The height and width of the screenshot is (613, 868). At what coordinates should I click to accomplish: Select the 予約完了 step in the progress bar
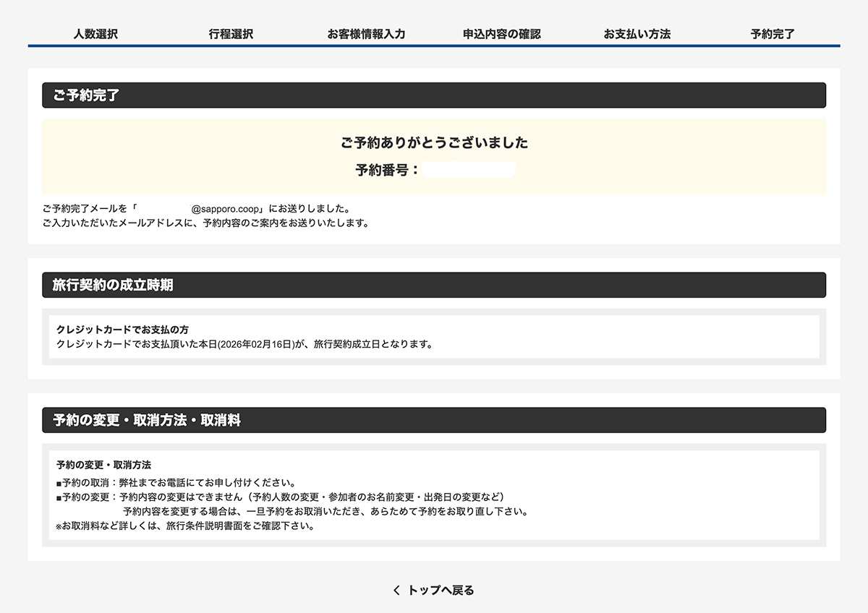tap(771, 33)
